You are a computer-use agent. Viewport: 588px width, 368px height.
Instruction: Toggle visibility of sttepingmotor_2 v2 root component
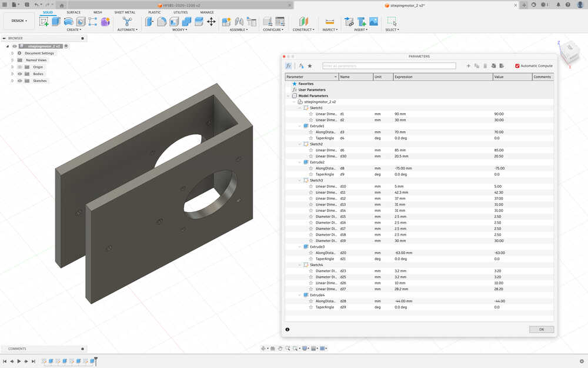point(15,46)
